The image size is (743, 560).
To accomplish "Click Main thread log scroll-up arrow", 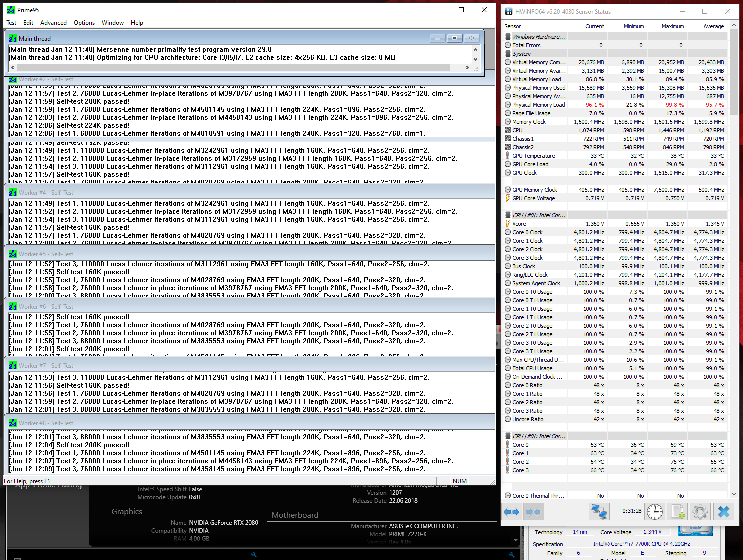I will click(475, 49).
